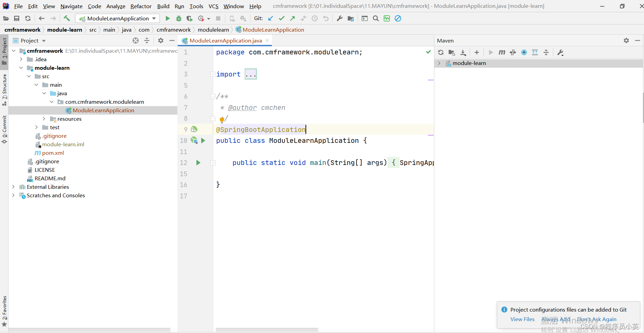Toggle Maven skip tests lightning icon

pos(524,52)
